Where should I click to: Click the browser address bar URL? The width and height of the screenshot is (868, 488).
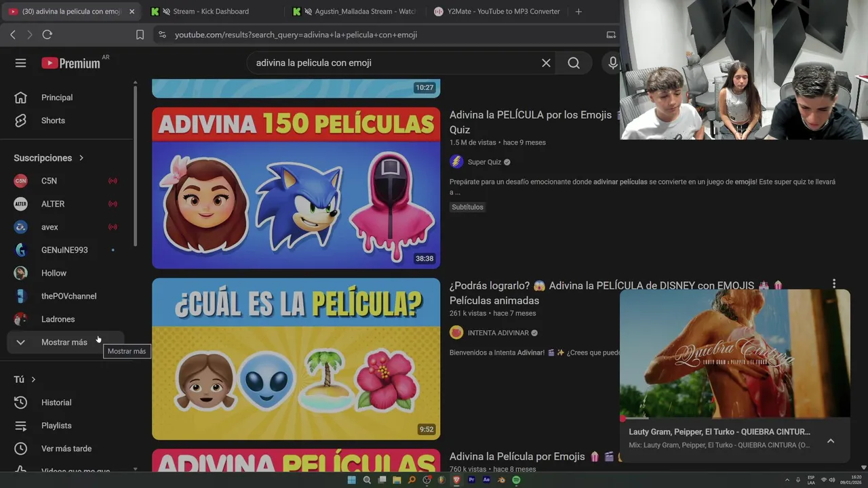[x=296, y=35]
